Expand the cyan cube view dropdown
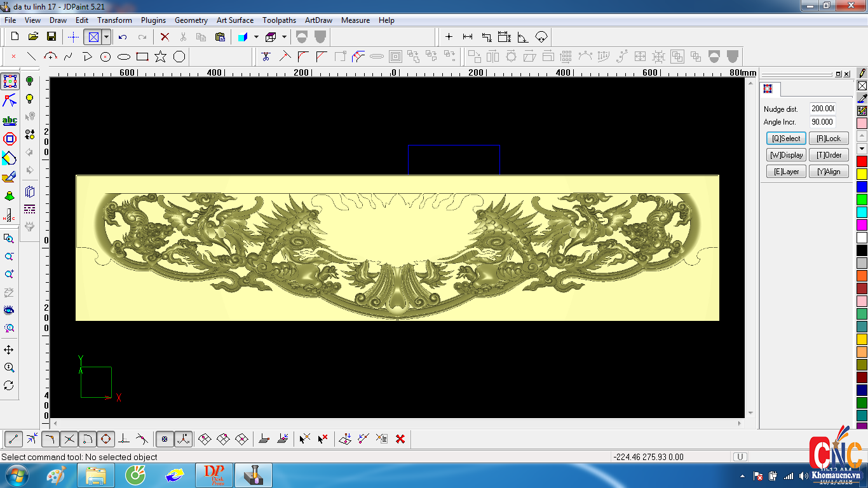The image size is (868, 488). click(x=256, y=37)
